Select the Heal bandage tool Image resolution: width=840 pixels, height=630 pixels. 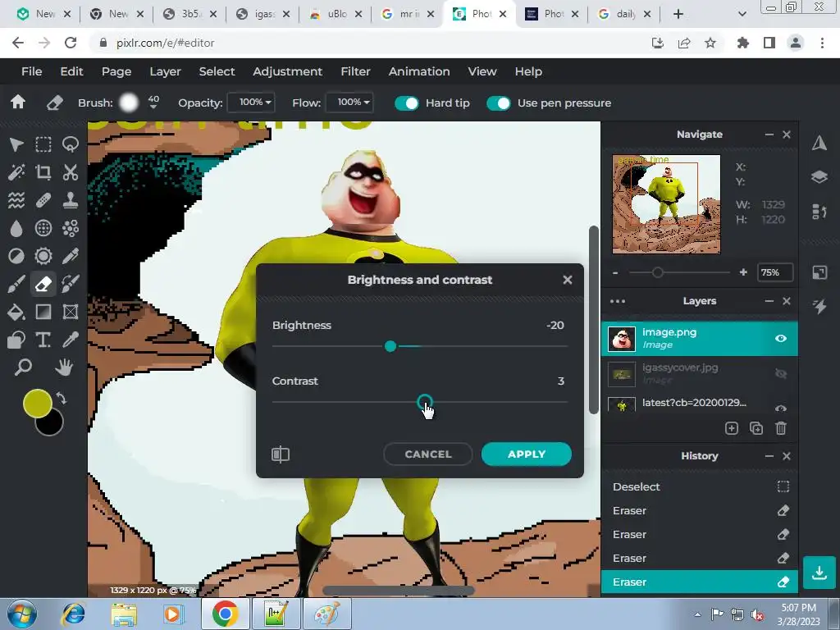43,200
